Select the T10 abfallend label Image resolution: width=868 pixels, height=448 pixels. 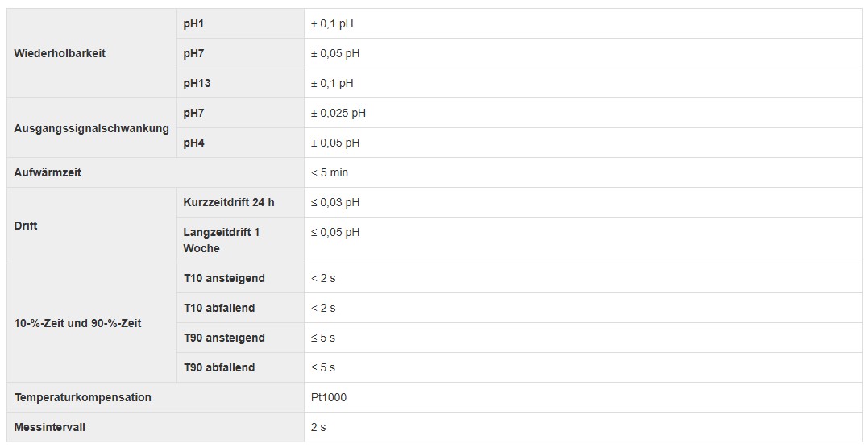pyautogui.click(x=219, y=309)
